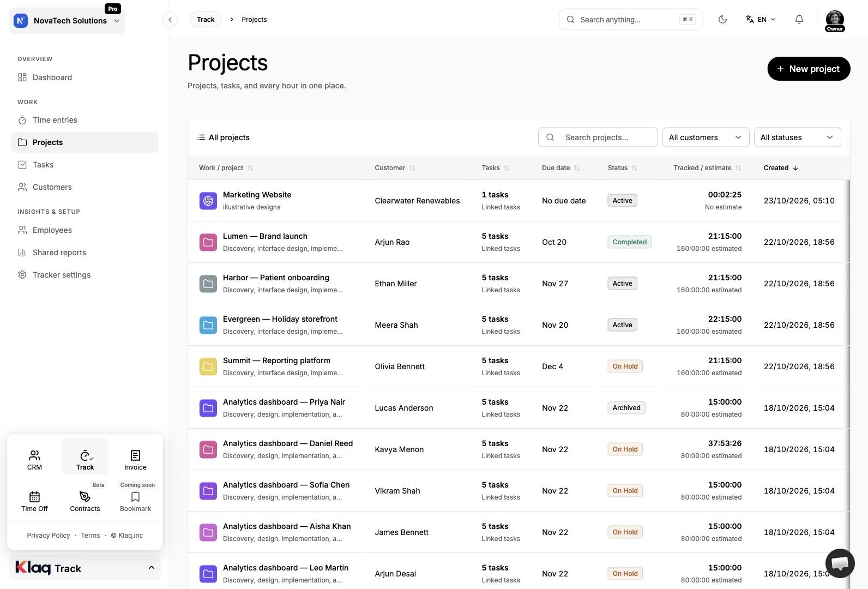
Task: Click the Completed status badge for Lumen
Action: [629, 242]
